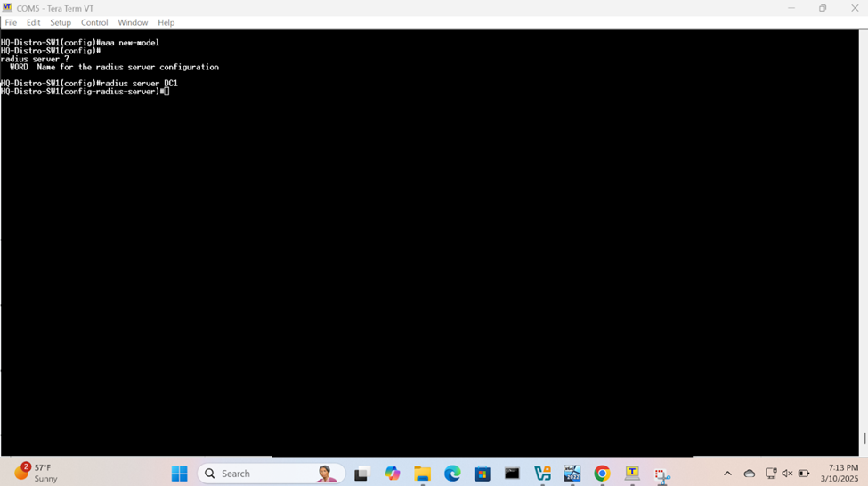Open the Visio taskbar icon
Screen dimensions: 868x486
(542, 474)
